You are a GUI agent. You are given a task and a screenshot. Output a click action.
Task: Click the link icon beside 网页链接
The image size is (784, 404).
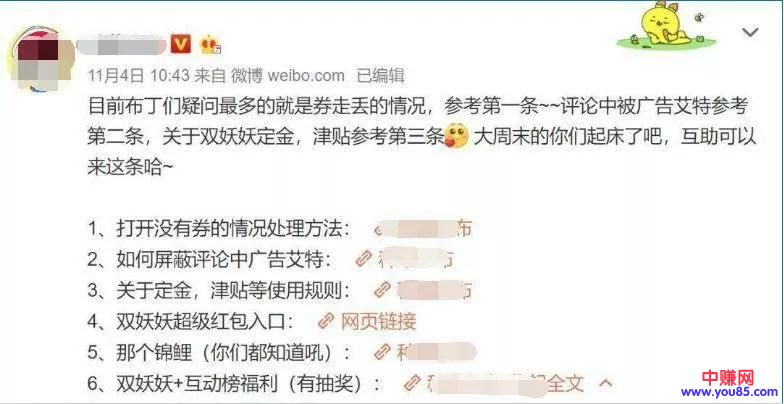coord(328,322)
